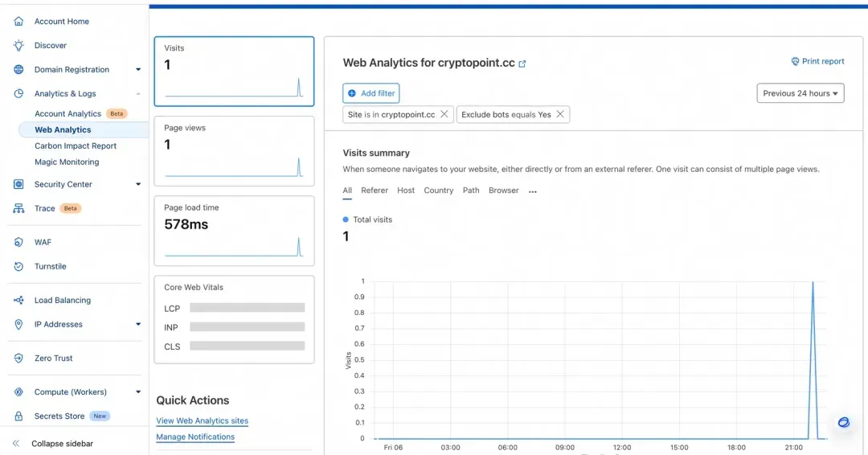Open the floating chat assistant icon
The image size is (868, 455).
pyautogui.click(x=843, y=422)
